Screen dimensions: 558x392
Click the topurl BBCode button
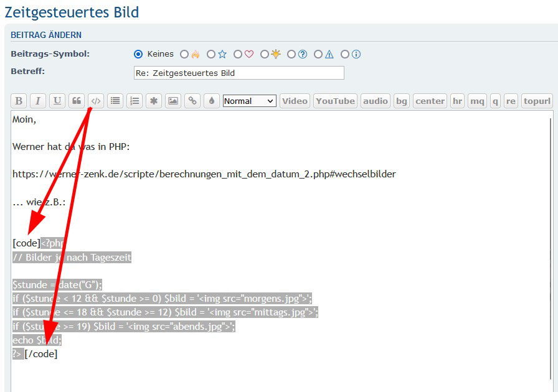[x=537, y=101]
